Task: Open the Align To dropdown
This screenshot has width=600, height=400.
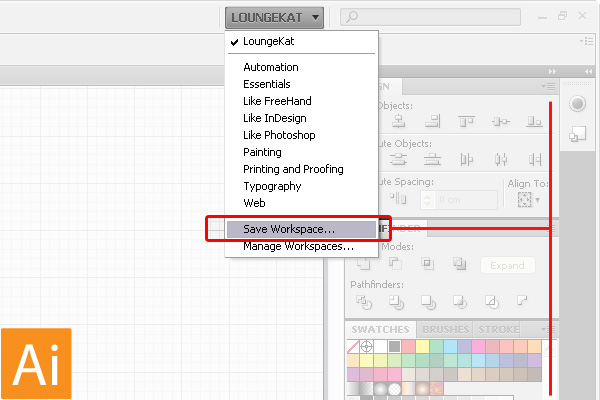Action: [528, 200]
